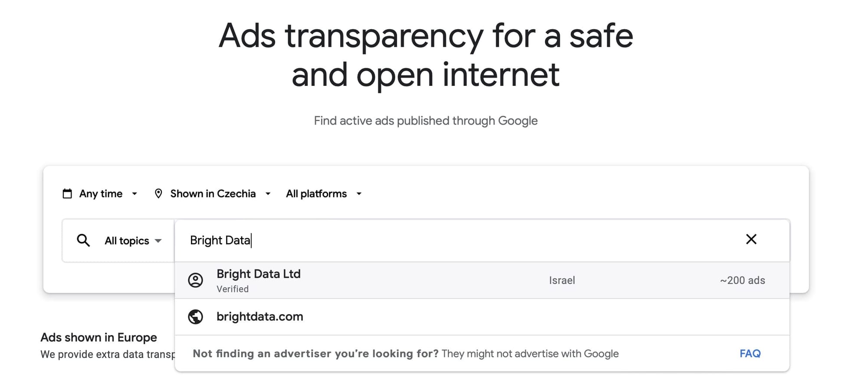Screen dimensions: 868x384
Task: Click the chevron beside All platforms
Action: (x=359, y=194)
